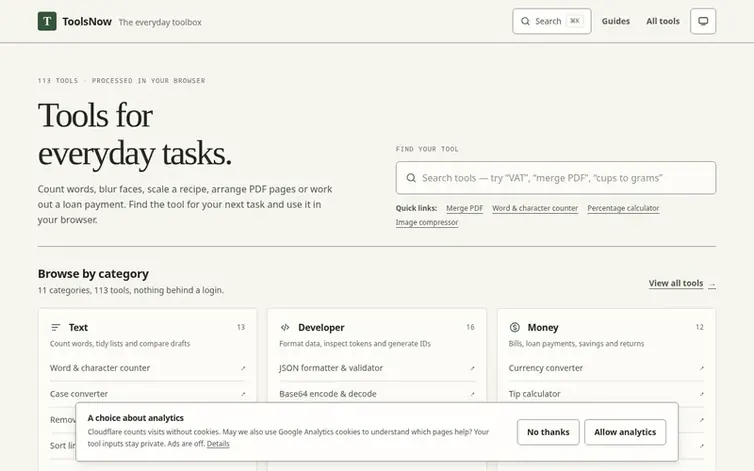Focus the Search tools input field

coord(556,178)
